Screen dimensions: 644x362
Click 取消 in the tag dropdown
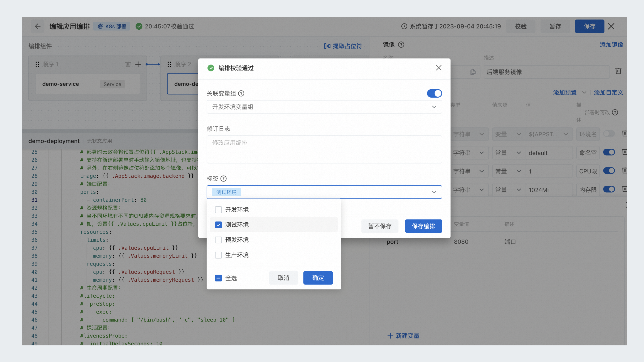[x=284, y=278]
